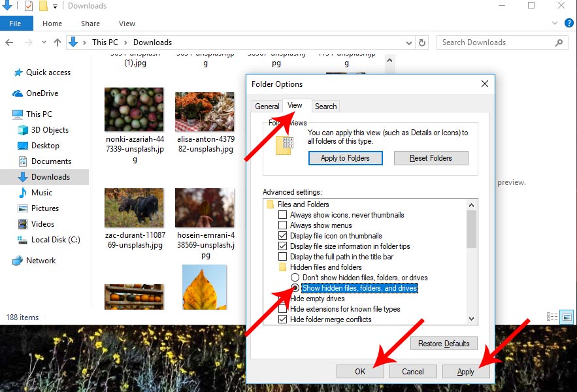Image resolution: width=577 pixels, height=392 pixels.
Task: Click the Up arrow navigation icon
Action: 58,42
